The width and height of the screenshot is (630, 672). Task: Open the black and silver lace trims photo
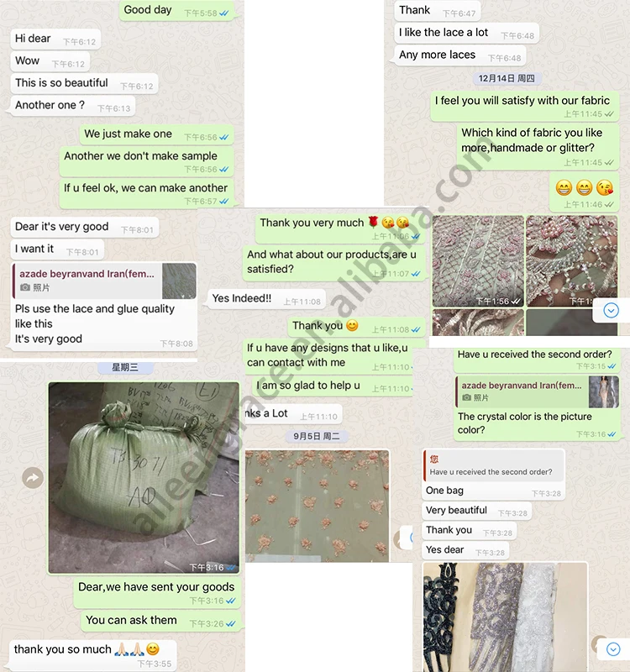[x=505, y=617]
